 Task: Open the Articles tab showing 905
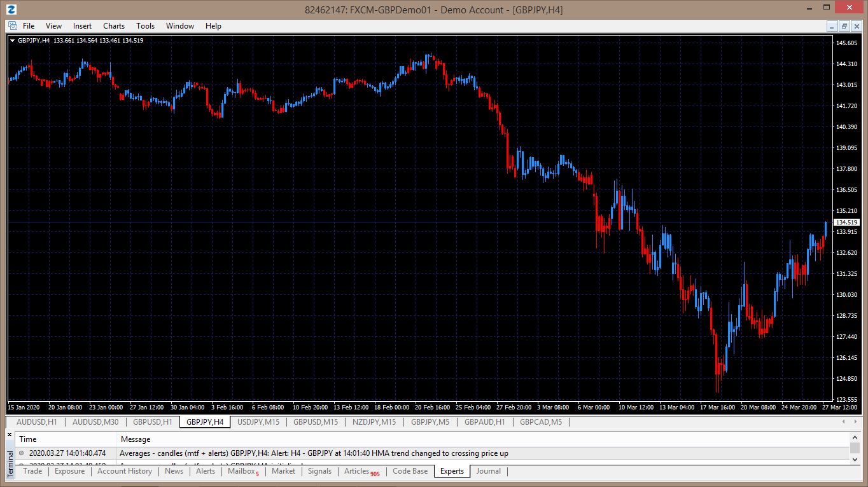click(x=361, y=471)
